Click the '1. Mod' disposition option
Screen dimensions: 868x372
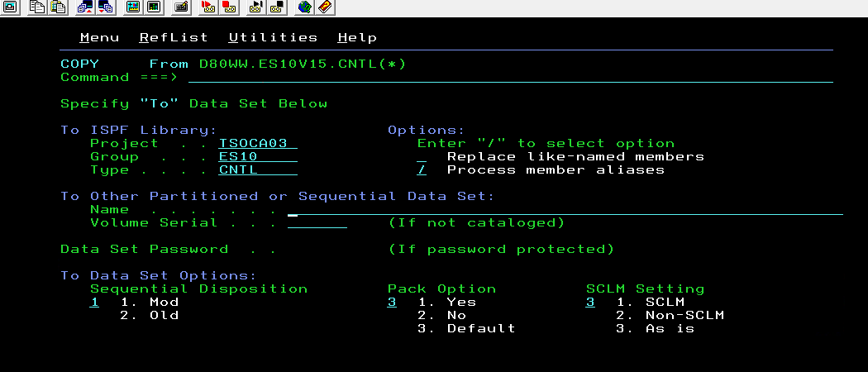(x=150, y=303)
